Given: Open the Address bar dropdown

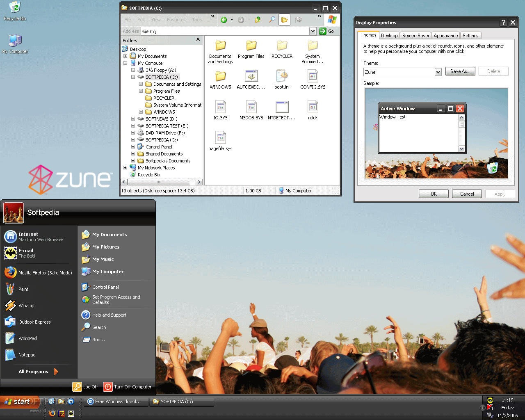Looking at the screenshot, I should tap(313, 31).
